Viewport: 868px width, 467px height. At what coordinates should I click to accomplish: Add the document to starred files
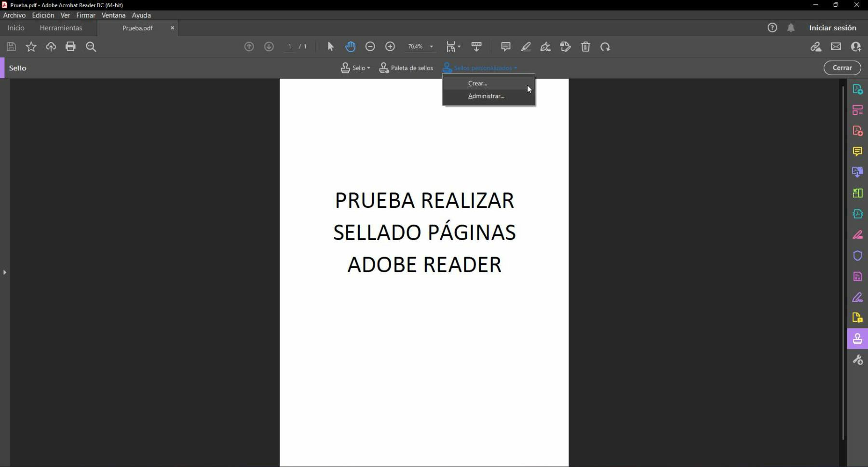31,47
